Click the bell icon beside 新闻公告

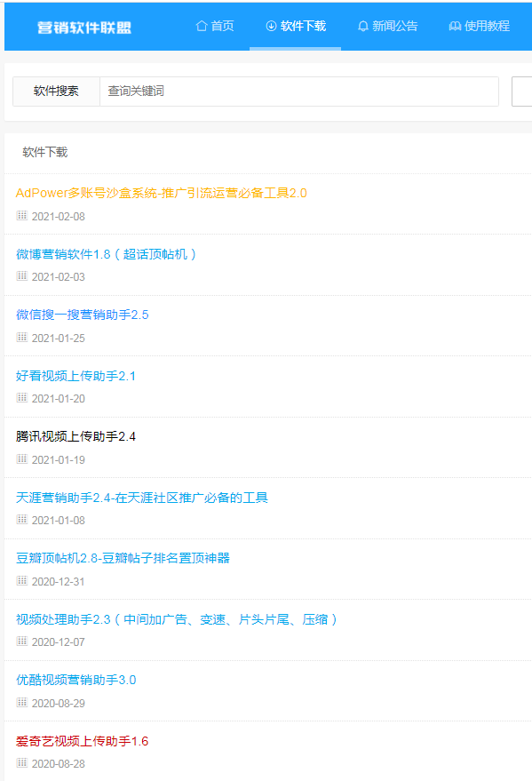click(363, 26)
